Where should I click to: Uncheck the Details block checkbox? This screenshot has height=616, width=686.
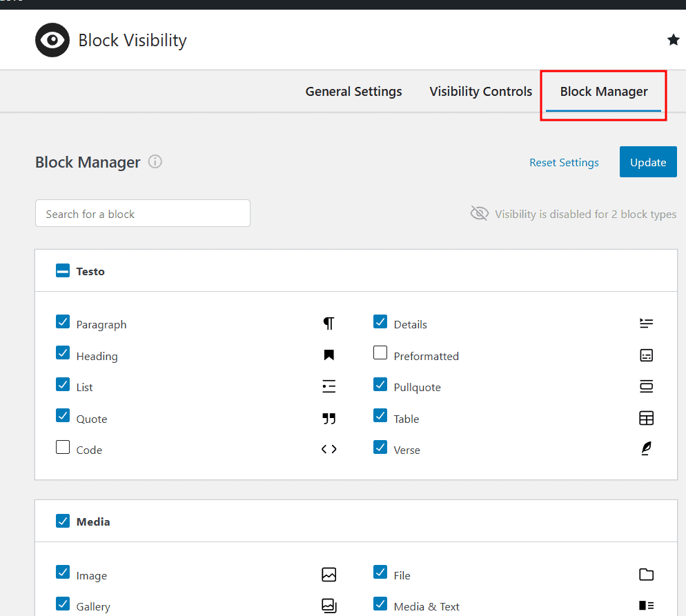point(380,321)
